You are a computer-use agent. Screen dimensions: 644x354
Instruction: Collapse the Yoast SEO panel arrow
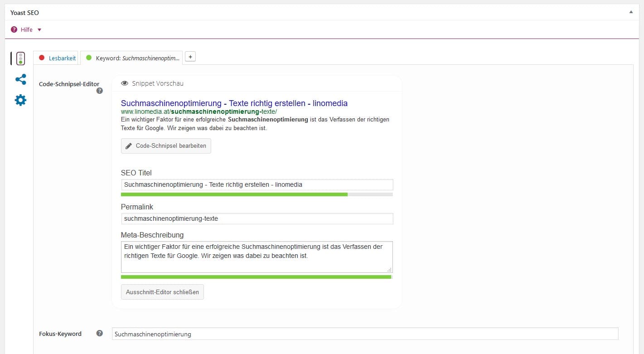(x=631, y=12)
